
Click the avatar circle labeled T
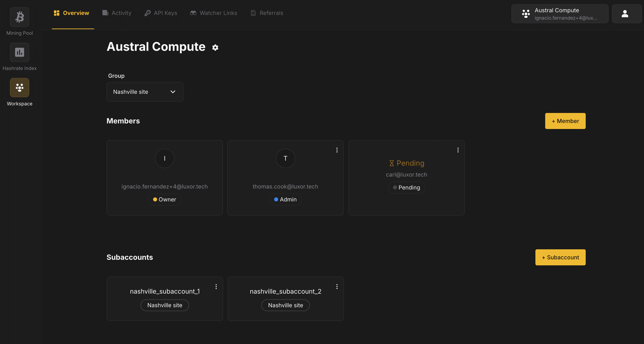285,158
